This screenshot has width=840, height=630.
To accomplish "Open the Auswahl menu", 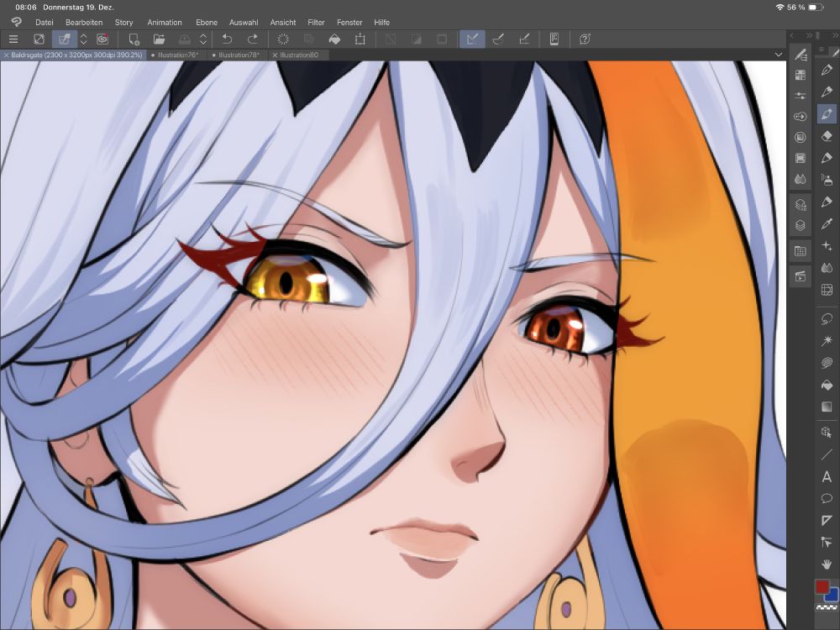I will pyautogui.click(x=244, y=23).
